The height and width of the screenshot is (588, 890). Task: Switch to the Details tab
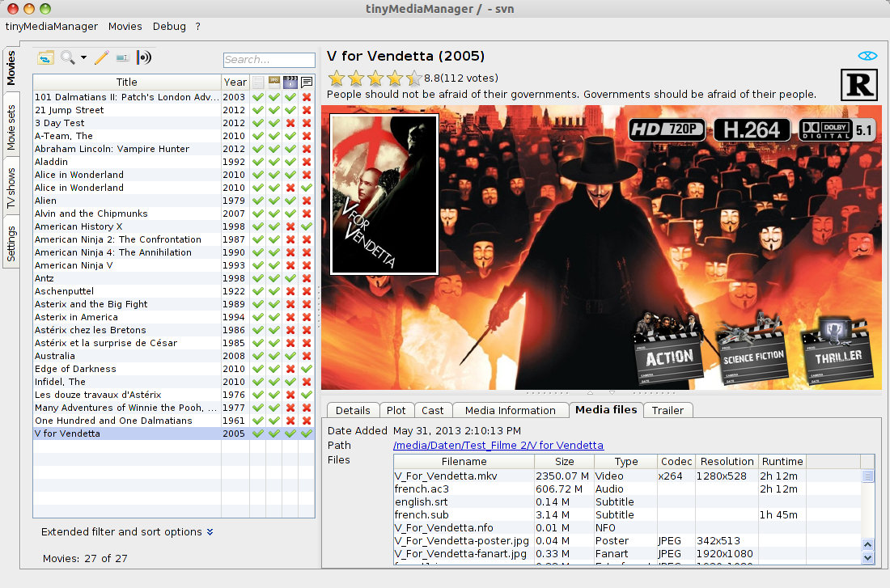click(x=353, y=410)
